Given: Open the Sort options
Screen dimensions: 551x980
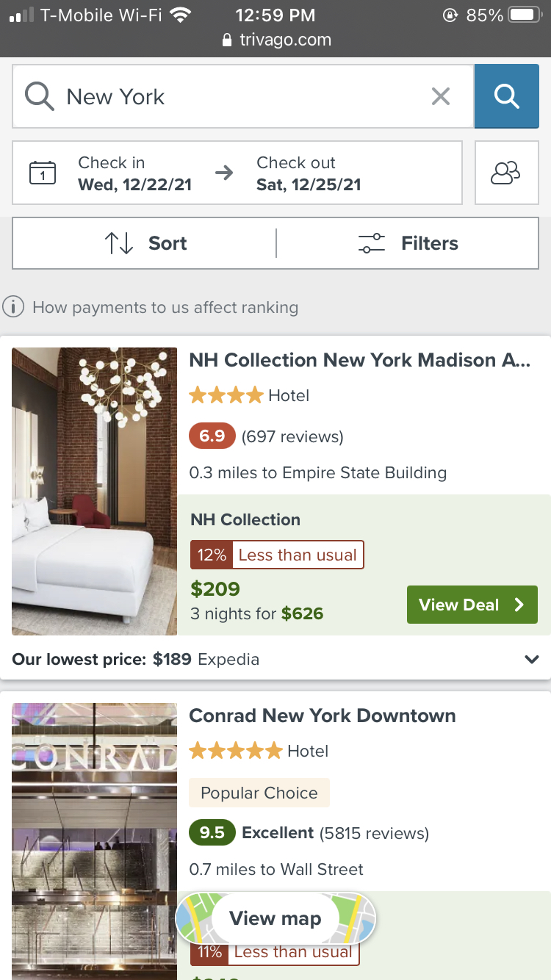Looking at the screenshot, I should pos(145,243).
